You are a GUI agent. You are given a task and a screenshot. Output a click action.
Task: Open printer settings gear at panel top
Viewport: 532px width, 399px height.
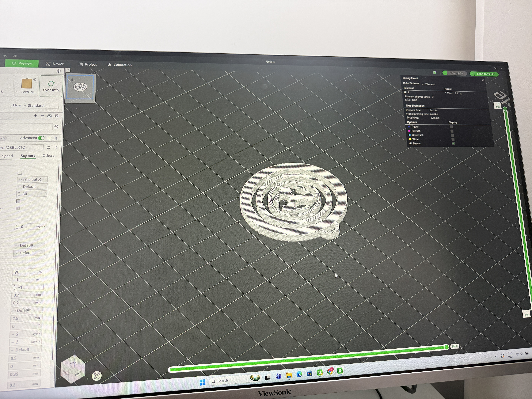(x=59, y=71)
